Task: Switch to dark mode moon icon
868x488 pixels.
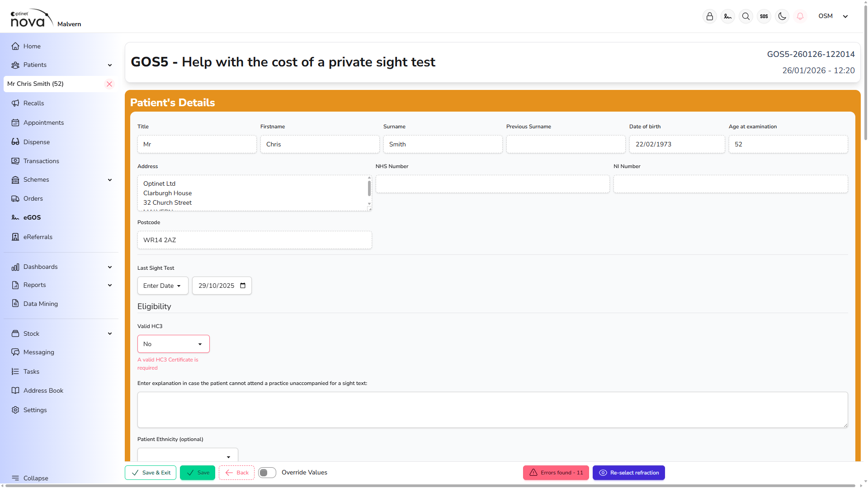Action: [x=782, y=16]
